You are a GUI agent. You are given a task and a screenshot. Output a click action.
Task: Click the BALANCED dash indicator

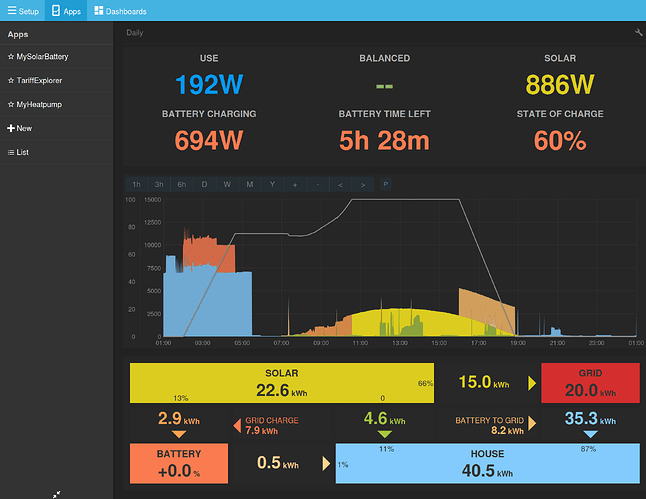coord(384,87)
